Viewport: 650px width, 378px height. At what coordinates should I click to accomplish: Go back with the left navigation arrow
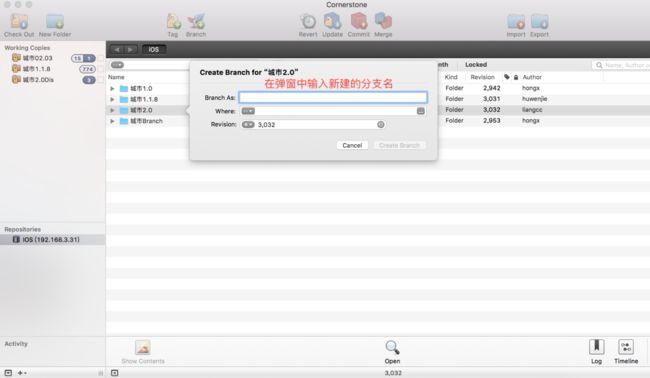117,50
